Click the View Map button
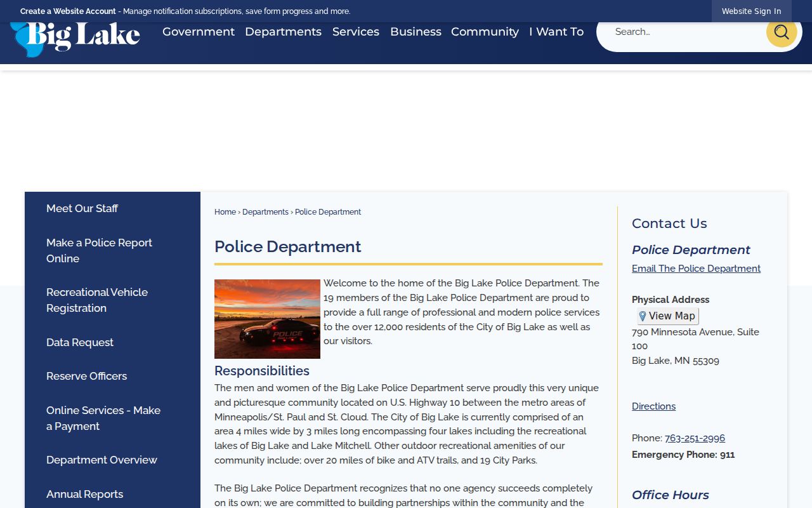 pyautogui.click(x=667, y=316)
